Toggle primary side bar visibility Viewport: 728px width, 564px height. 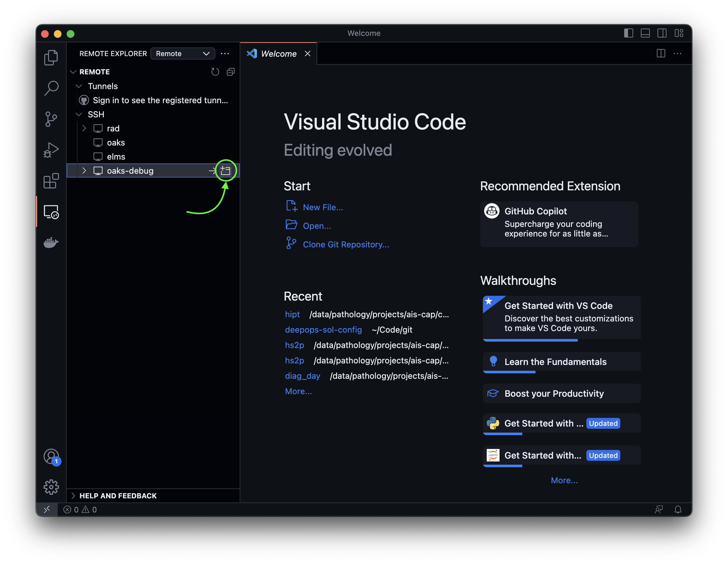628,33
